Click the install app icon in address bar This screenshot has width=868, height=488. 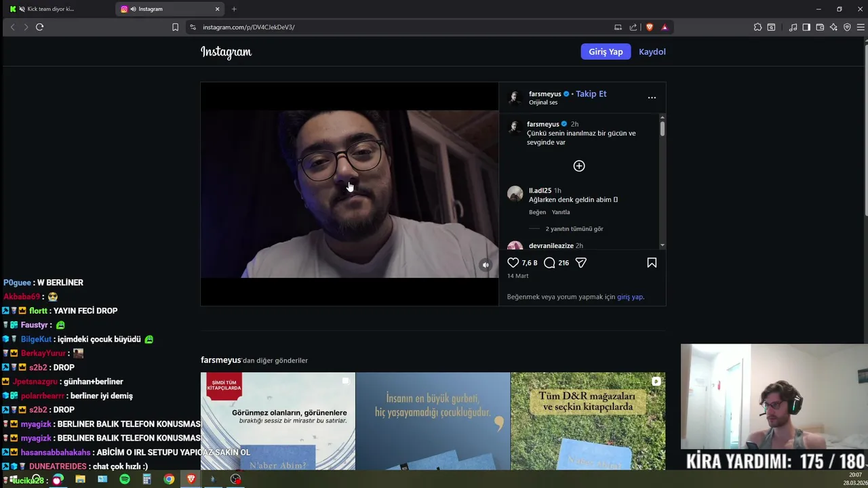tap(618, 27)
